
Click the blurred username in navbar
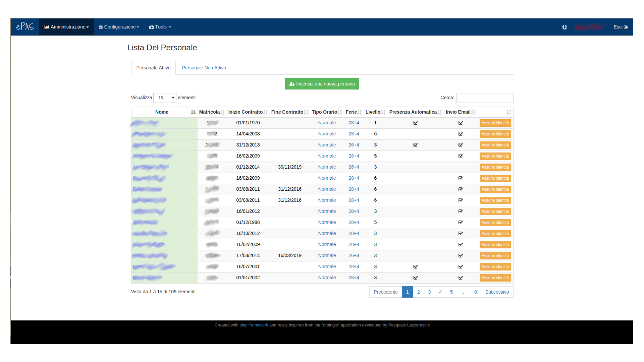point(590,27)
